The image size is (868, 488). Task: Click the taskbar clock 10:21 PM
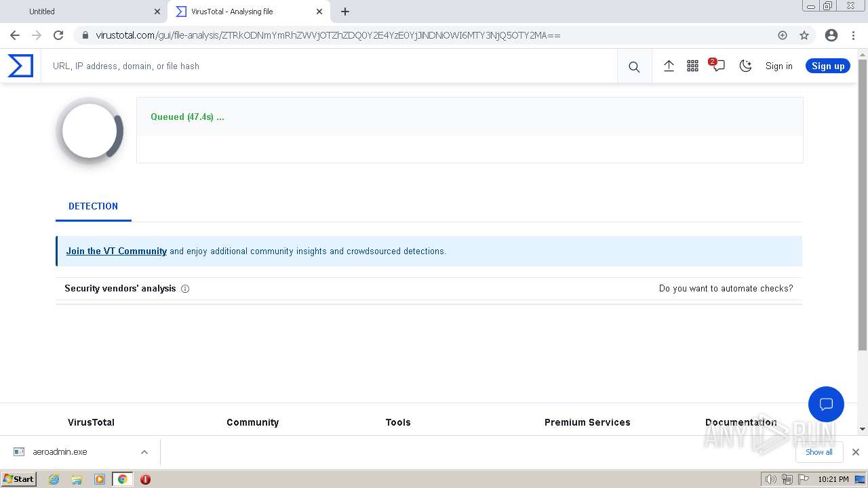833,479
